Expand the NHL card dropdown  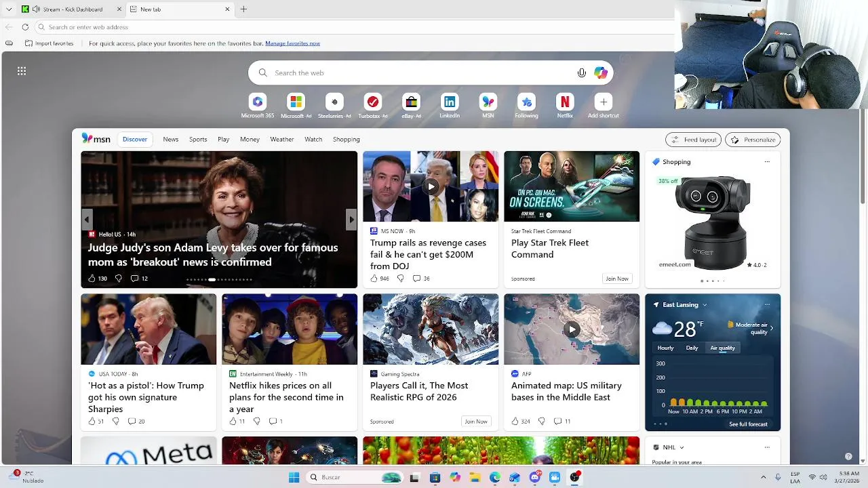pos(682,447)
